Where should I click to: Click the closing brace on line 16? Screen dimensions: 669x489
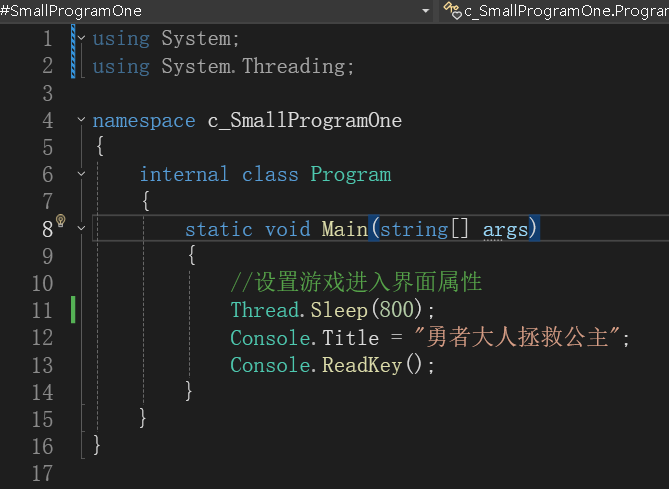click(x=97, y=445)
